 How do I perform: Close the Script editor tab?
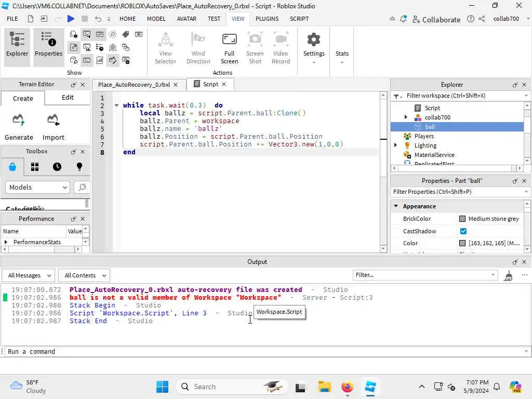(224, 84)
